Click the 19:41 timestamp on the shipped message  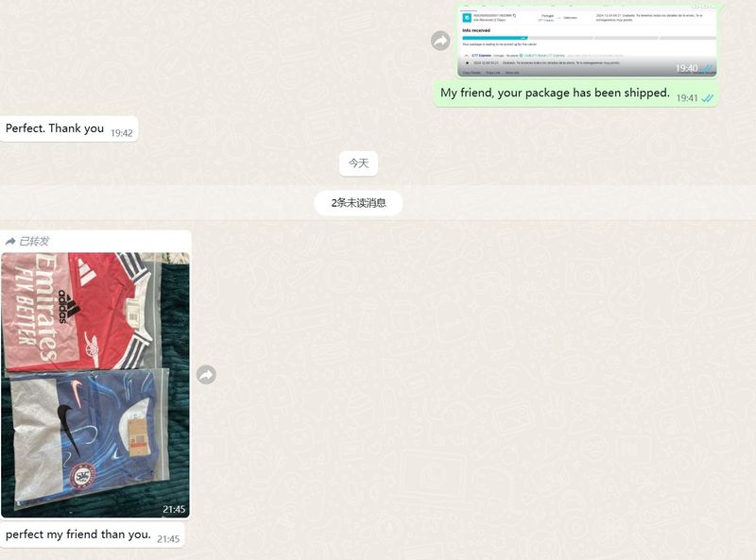(x=687, y=98)
